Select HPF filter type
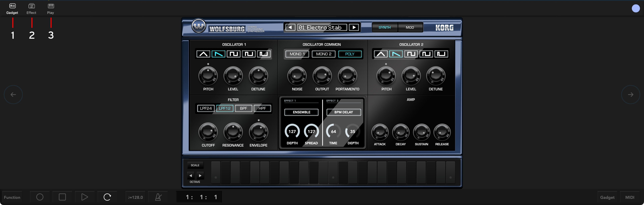The height and width of the screenshot is (205, 644). [x=262, y=108]
